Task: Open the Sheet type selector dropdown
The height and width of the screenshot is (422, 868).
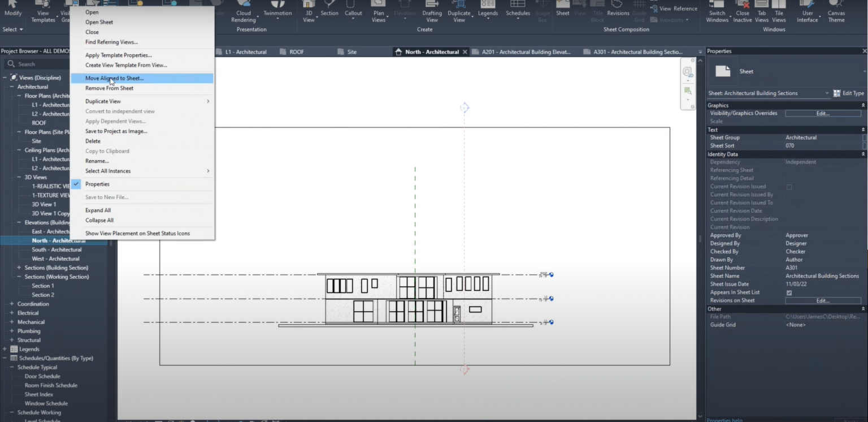Action: 827,93
